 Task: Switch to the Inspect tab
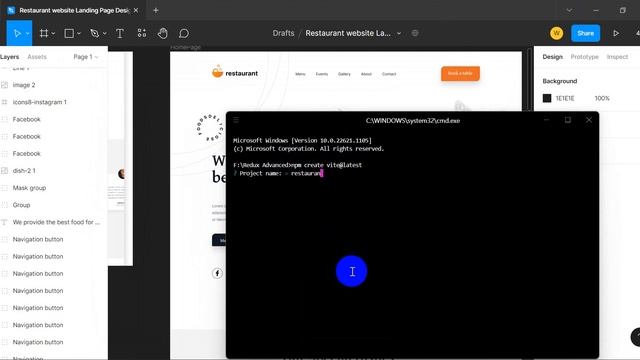click(617, 57)
